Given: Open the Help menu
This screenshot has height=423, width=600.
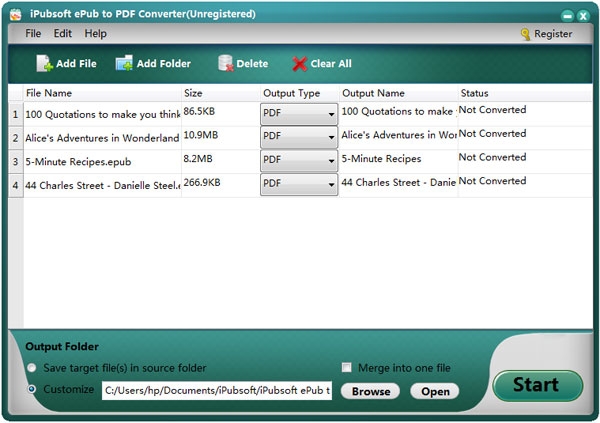Looking at the screenshot, I should click(x=96, y=33).
